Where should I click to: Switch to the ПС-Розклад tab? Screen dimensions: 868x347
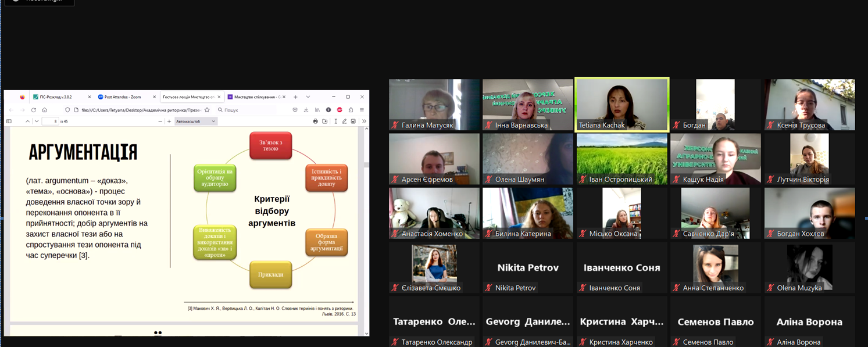click(x=58, y=97)
